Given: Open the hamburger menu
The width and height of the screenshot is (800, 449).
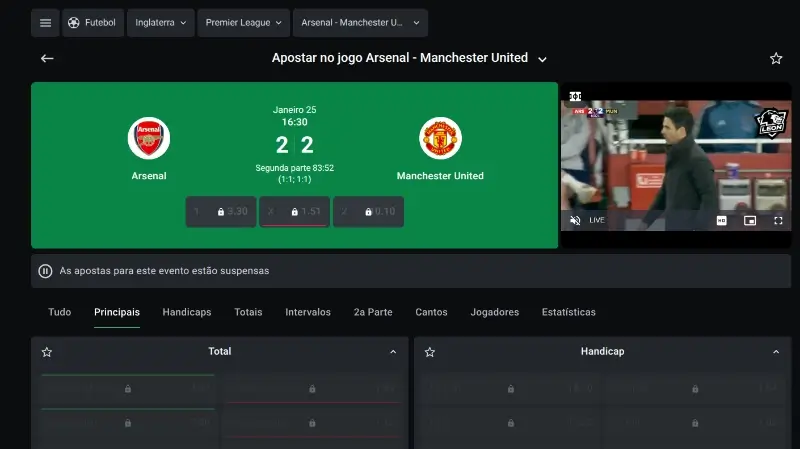Looking at the screenshot, I should point(45,23).
